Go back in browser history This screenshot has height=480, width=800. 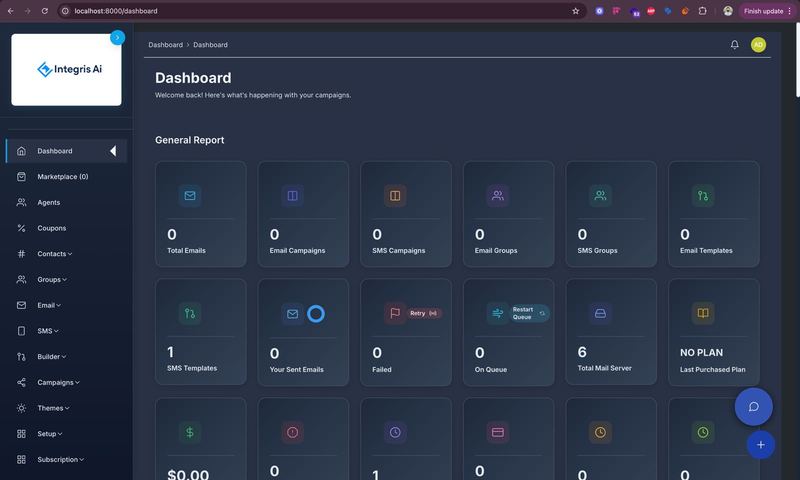click(11, 11)
